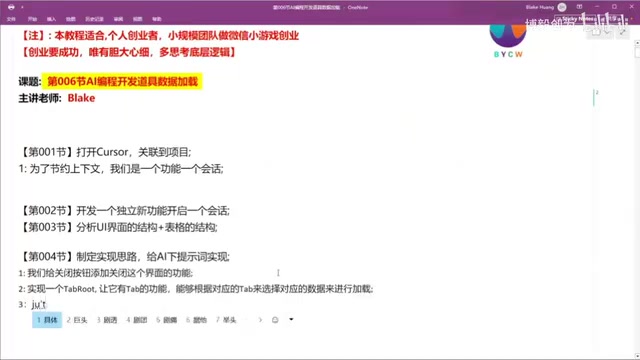Click the 课题: label
This screenshot has width=640, height=360.
[x=30, y=82]
